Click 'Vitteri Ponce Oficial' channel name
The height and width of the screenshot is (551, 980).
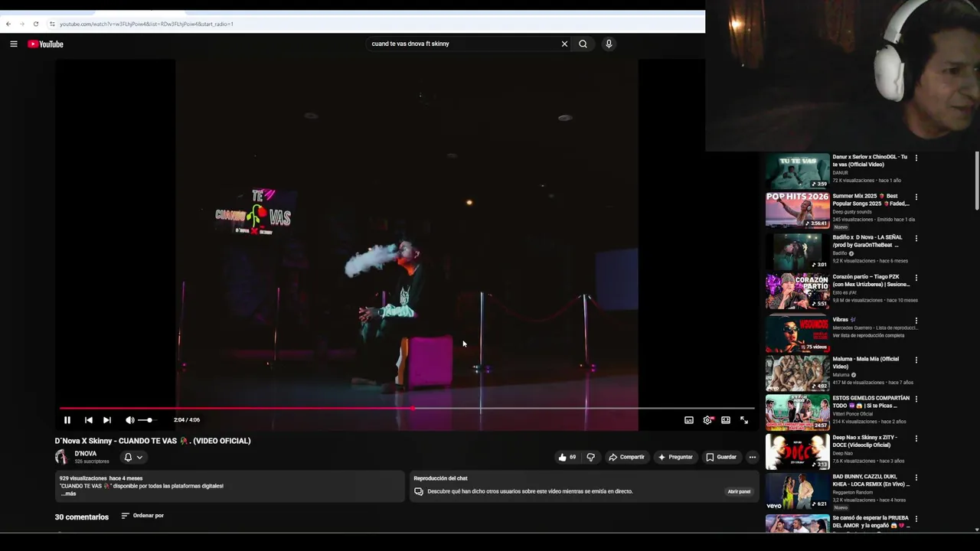[856, 414]
